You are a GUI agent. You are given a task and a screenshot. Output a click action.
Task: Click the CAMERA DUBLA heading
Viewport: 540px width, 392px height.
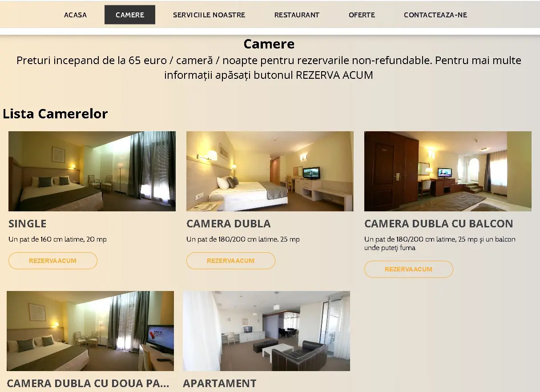[229, 223]
